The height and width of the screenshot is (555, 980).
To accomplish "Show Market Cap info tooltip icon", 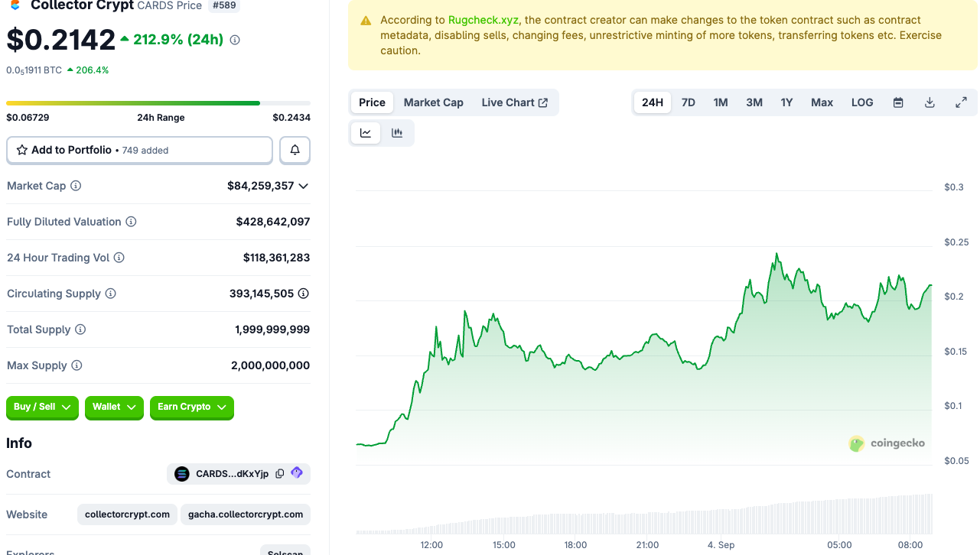I will pos(76,186).
